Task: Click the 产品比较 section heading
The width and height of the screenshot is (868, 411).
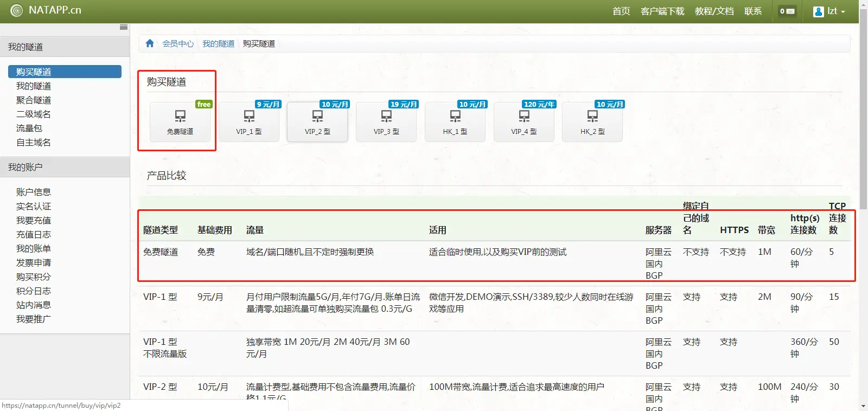Action: [167, 175]
